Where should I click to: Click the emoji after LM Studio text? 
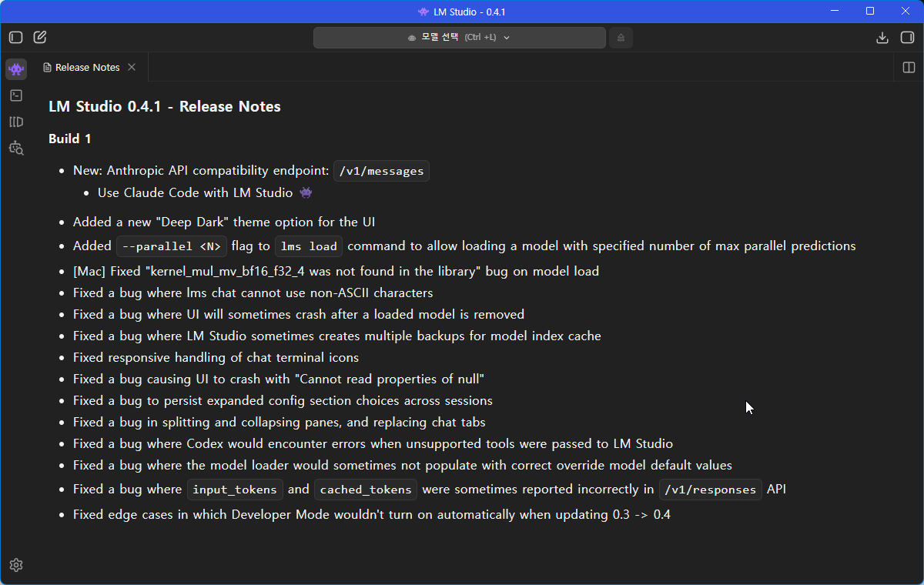(306, 193)
